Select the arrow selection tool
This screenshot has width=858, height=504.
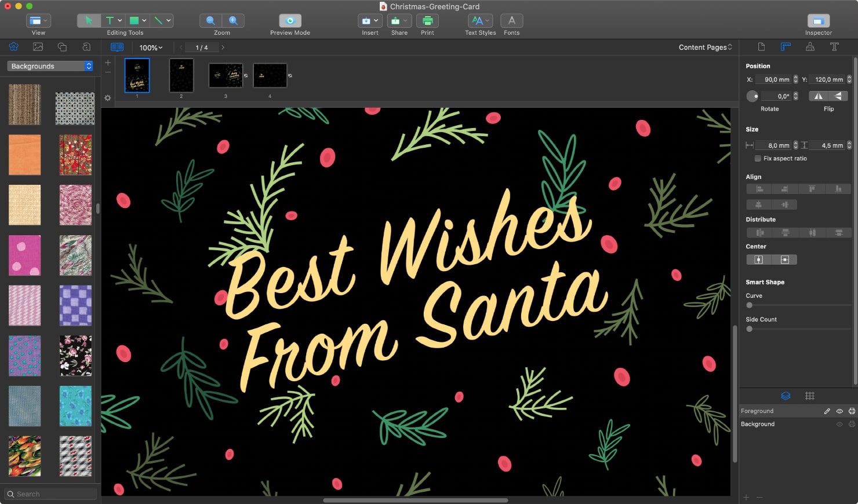[x=88, y=20]
